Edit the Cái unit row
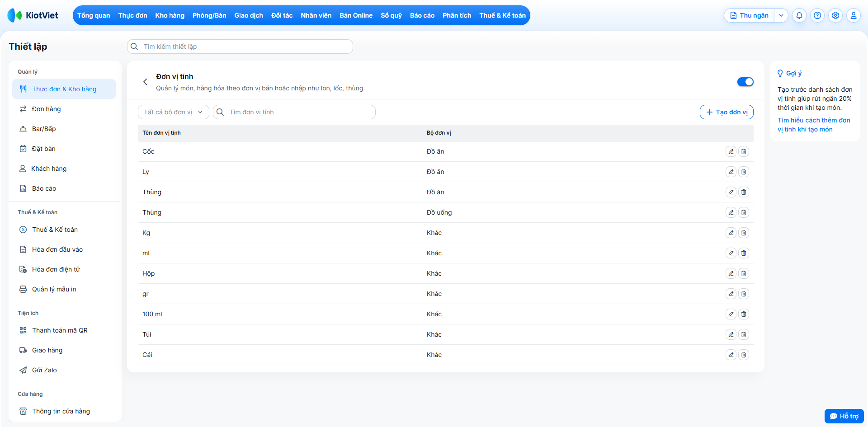 pos(731,355)
